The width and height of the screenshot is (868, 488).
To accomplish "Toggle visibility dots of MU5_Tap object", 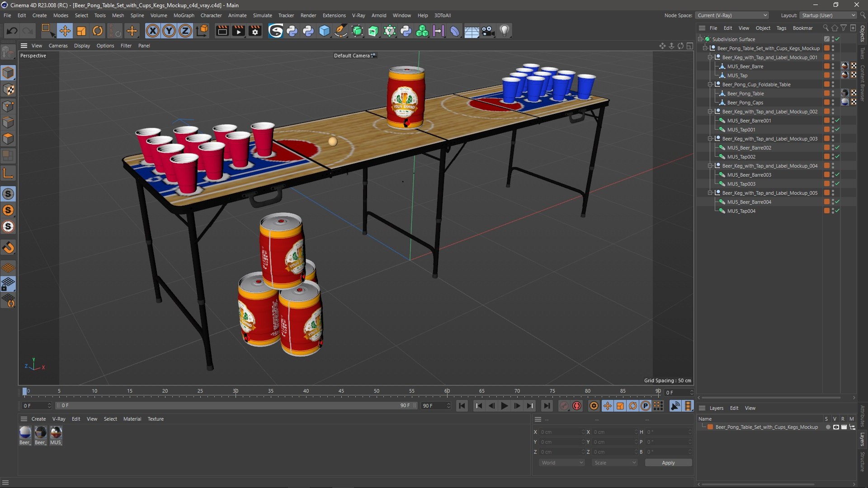I will [x=833, y=75].
